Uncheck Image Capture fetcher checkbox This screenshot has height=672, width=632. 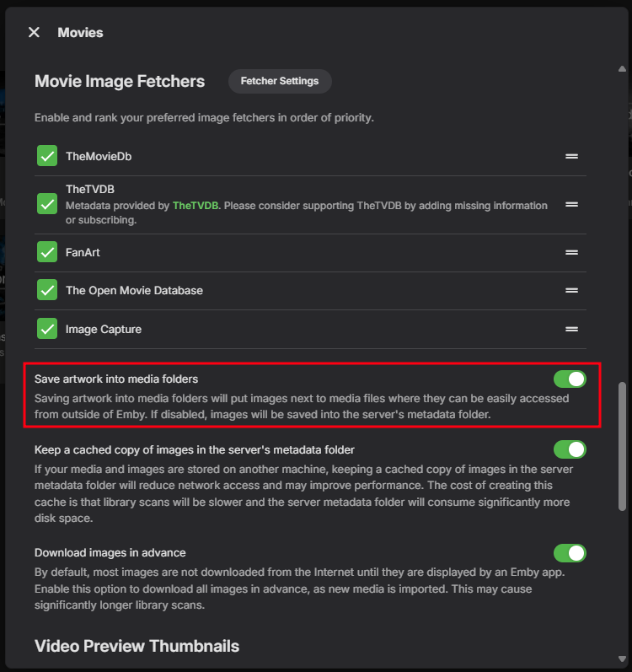[47, 329]
